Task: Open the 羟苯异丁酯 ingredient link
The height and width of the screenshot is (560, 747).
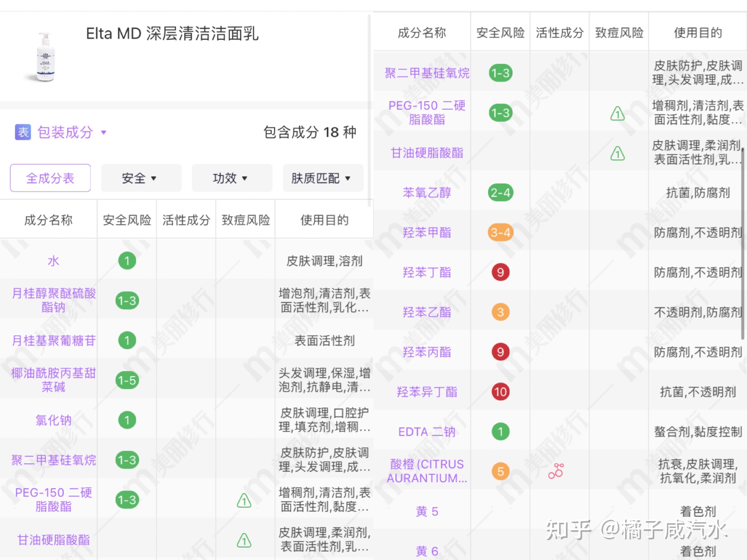Action: (427, 392)
